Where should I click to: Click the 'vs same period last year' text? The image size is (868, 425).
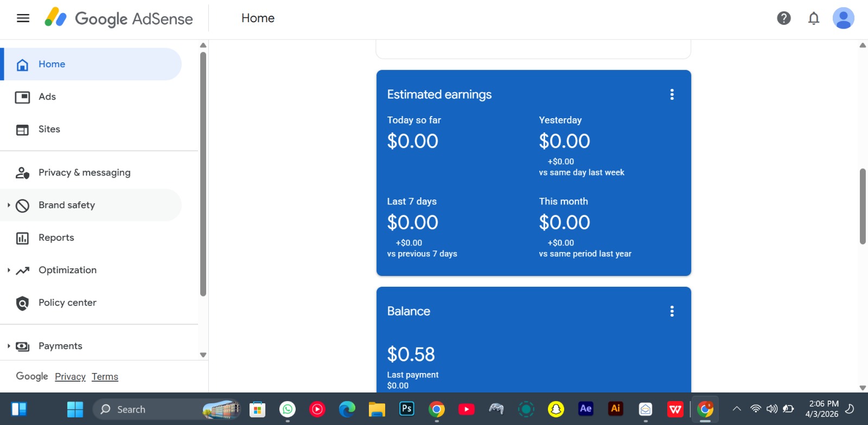pyautogui.click(x=585, y=254)
